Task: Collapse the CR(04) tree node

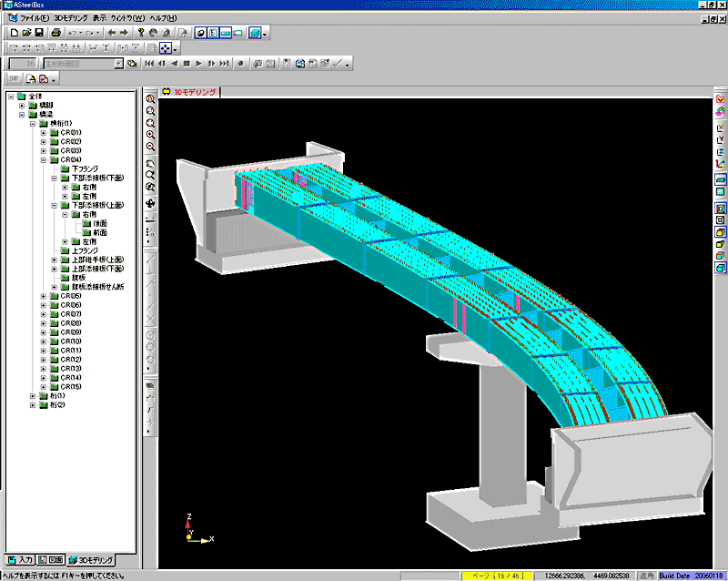Action: pyautogui.click(x=43, y=159)
